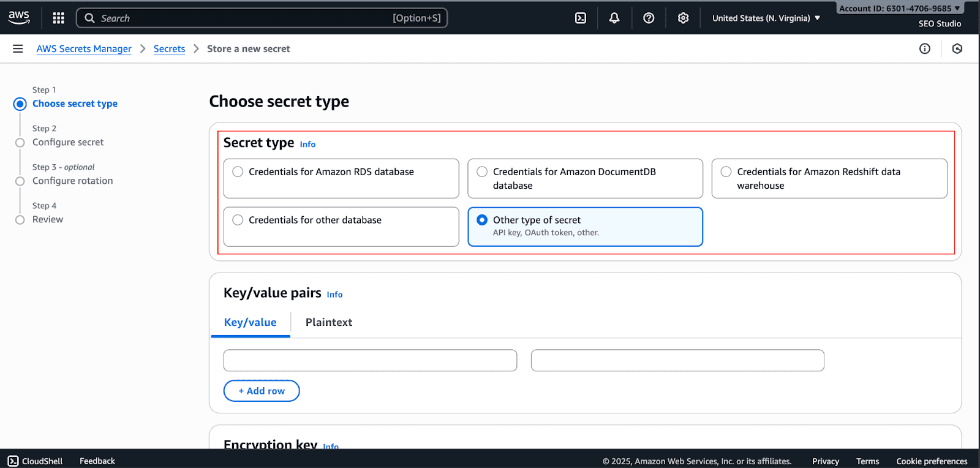The height and width of the screenshot is (468, 980).
Task: Open the help question mark icon
Action: [649, 18]
